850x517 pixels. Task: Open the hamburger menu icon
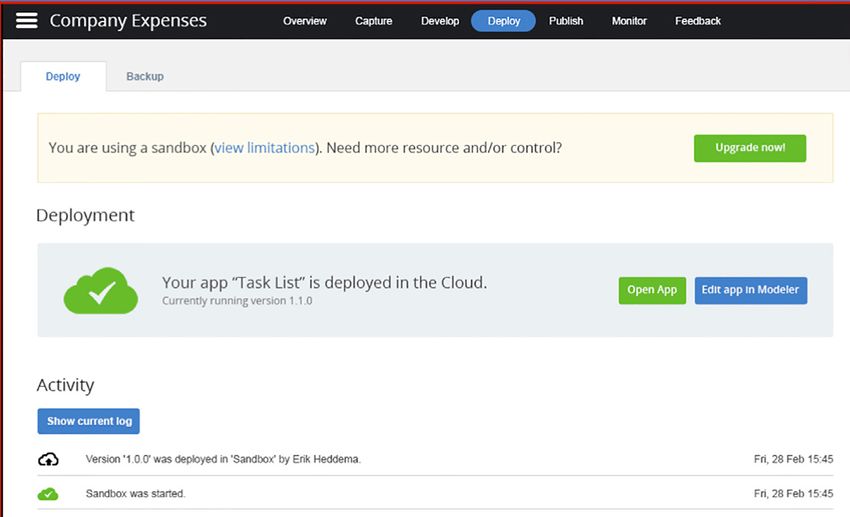point(27,21)
